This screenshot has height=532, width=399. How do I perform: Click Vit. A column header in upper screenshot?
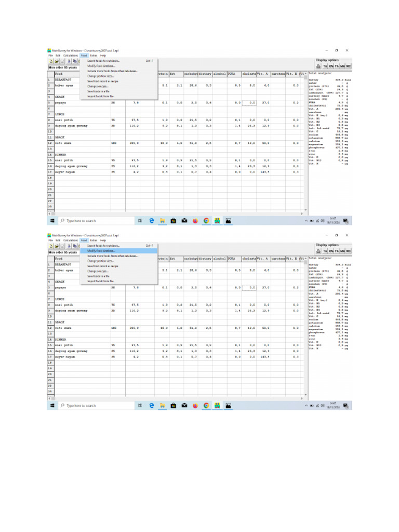(263, 74)
